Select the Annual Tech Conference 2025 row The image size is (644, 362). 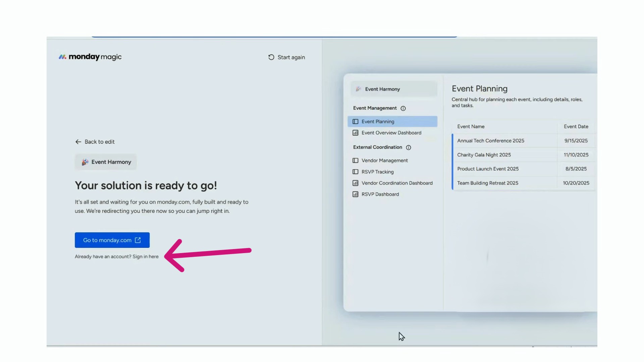490,141
